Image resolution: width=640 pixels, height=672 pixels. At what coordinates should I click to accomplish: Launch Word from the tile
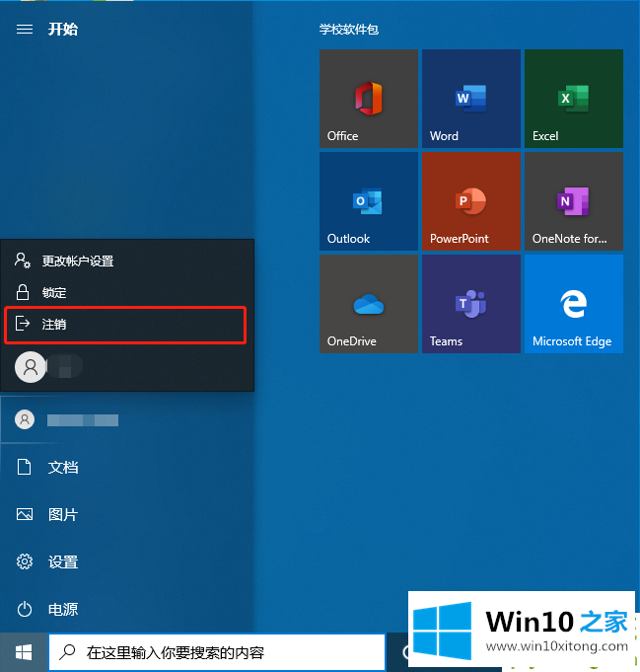471,99
